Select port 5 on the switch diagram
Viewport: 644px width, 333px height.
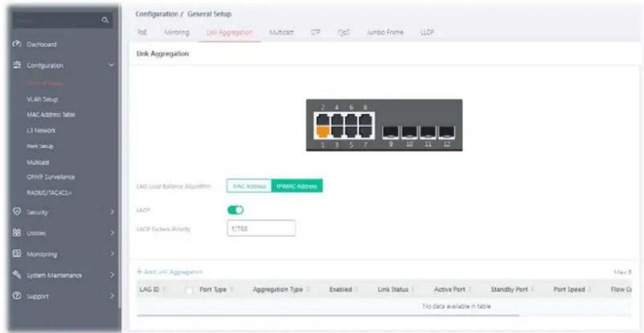pyautogui.click(x=351, y=132)
